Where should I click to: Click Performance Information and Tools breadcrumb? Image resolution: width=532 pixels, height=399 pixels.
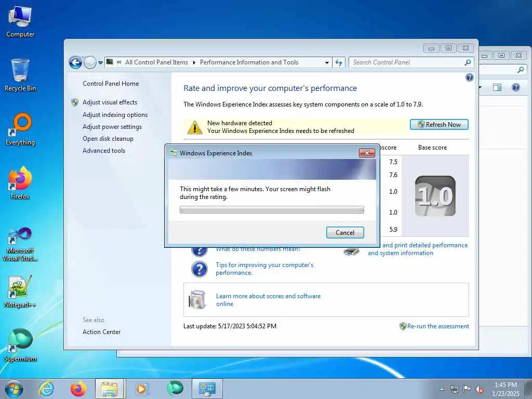pyautogui.click(x=249, y=62)
